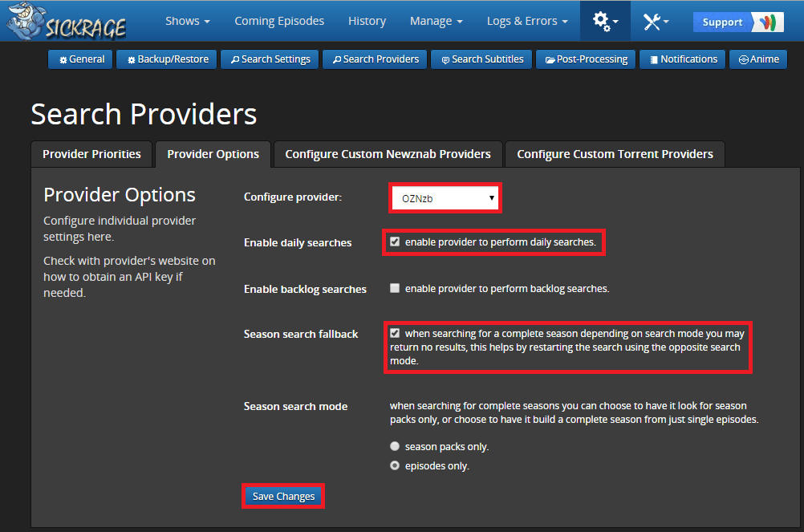Image resolution: width=804 pixels, height=532 pixels.
Task: Go to Backup/Restore settings
Action: point(167,59)
